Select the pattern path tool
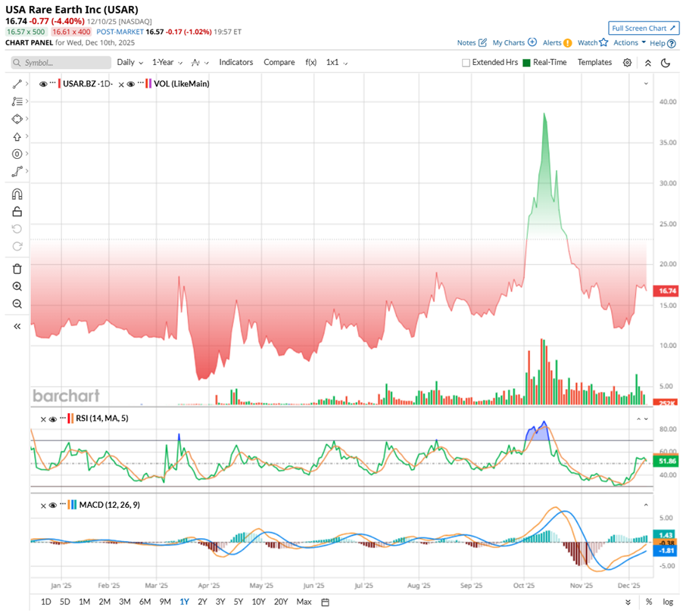 pyautogui.click(x=17, y=172)
